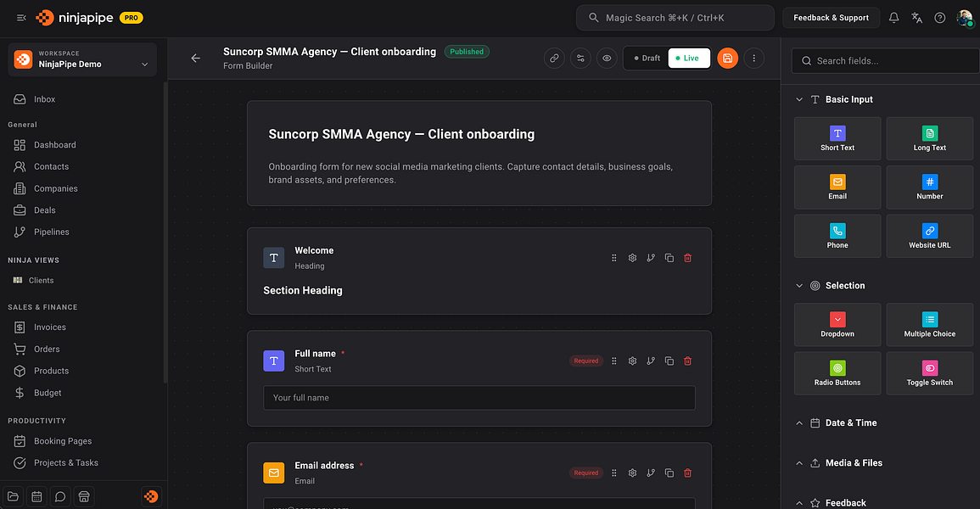Add a Dropdown field
Screen dimensions: 980x509
pyautogui.click(x=837, y=325)
